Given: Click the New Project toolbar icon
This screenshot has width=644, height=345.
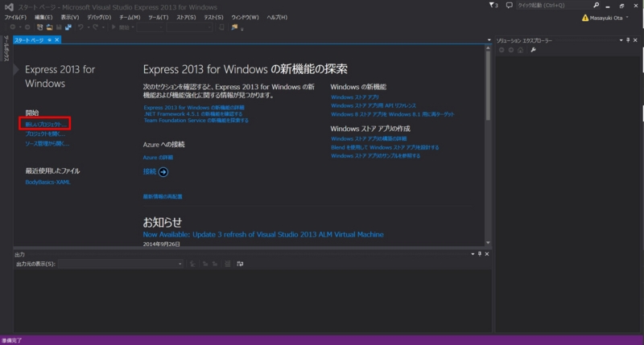Looking at the screenshot, I should click(39, 27).
